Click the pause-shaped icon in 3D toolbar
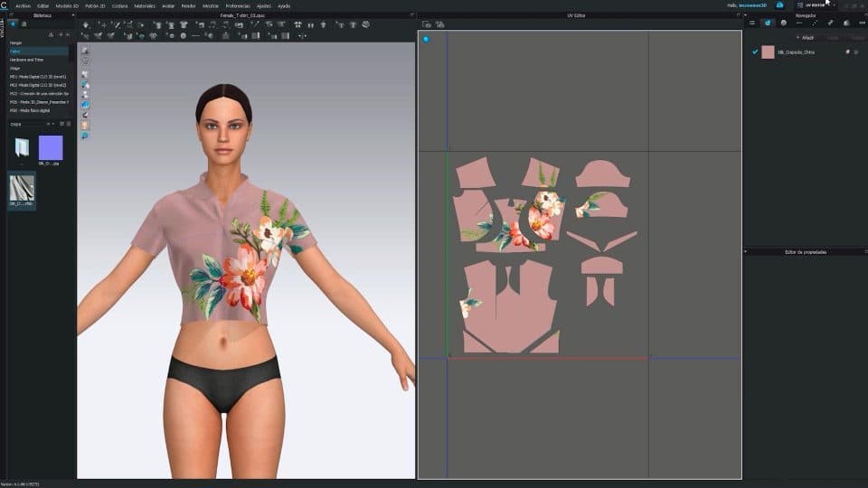Screen dimensions: 868x488 click(x=310, y=25)
